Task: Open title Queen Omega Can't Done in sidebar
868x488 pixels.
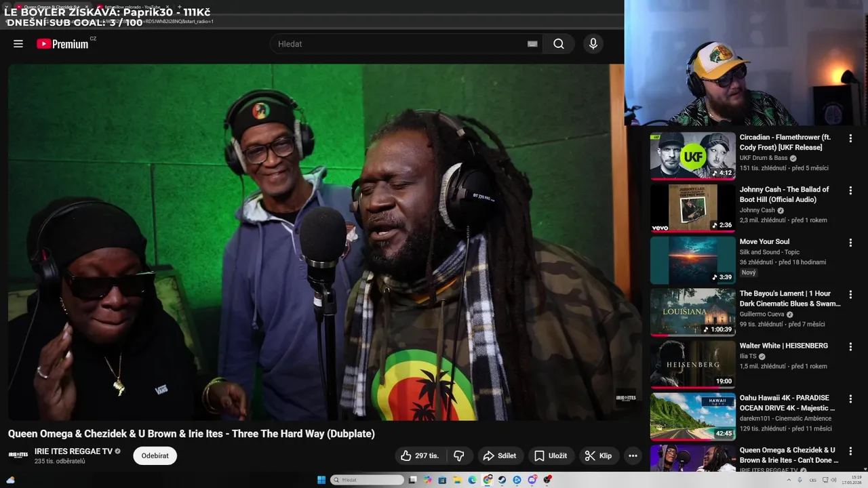Action: point(789,455)
